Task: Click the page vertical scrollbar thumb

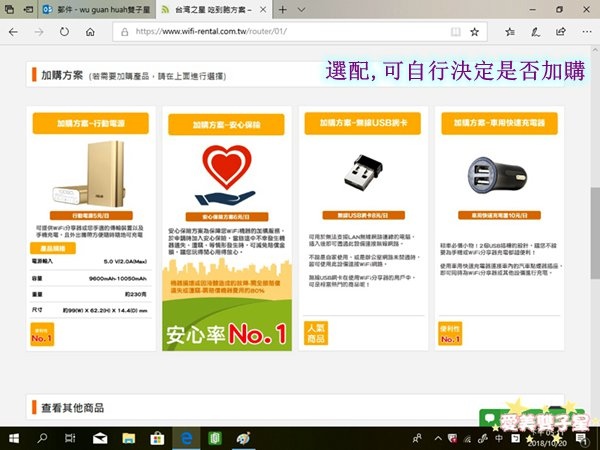Action: coord(595,233)
